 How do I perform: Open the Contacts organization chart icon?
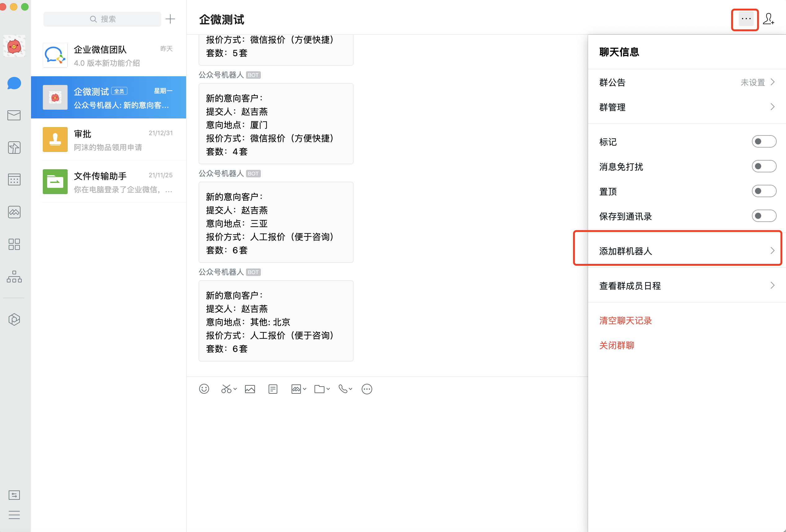(14, 277)
